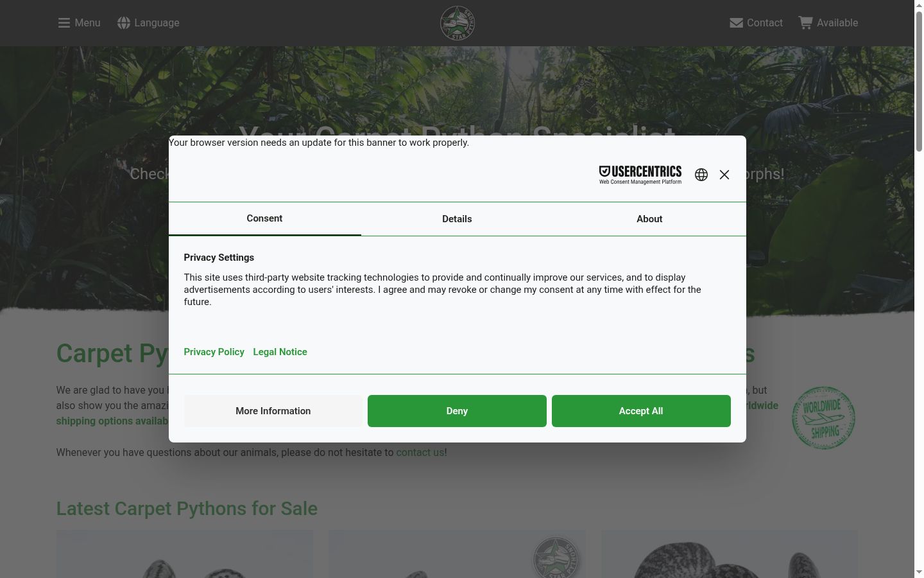Click the Worldwide Shipping stamp icon
The height and width of the screenshot is (578, 924).
(824, 417)
